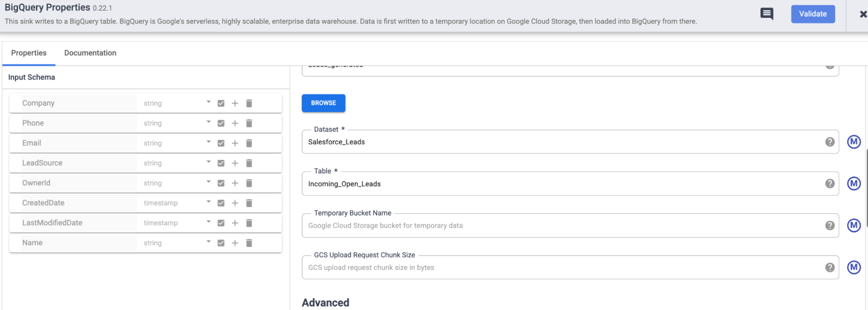Click the help icon in Temporary Bucket Name
868x310 pixels.
click(x=829, y=225)
